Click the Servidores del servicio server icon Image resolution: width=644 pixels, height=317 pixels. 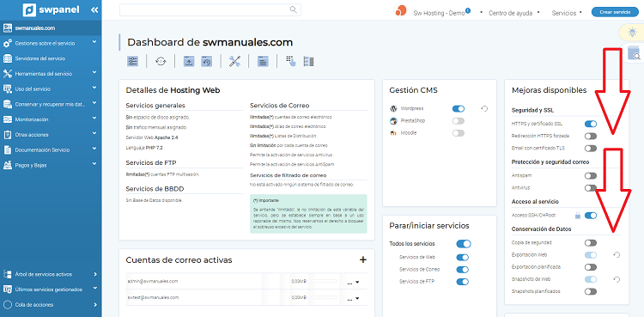[x=8, y=58]
